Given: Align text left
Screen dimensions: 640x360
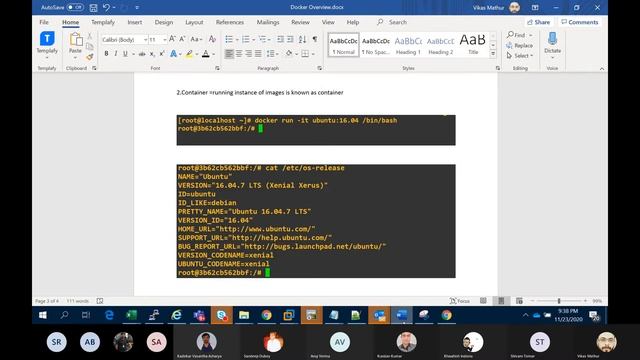Looking at the screenshot, I should coord(229,54).
